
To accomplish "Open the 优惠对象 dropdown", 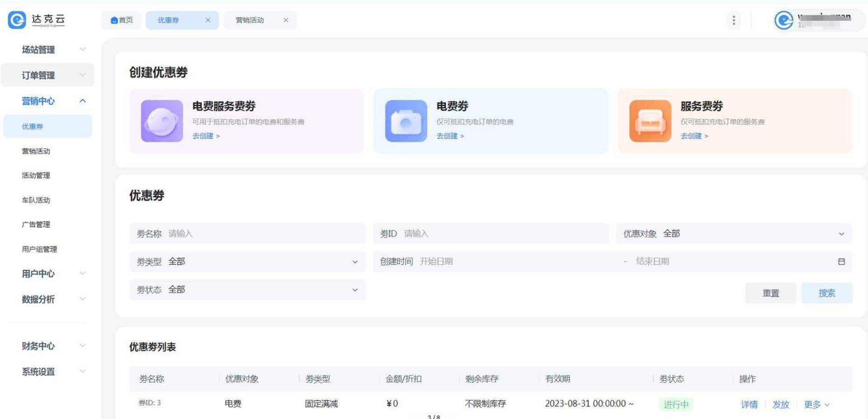I will [733, 234].
